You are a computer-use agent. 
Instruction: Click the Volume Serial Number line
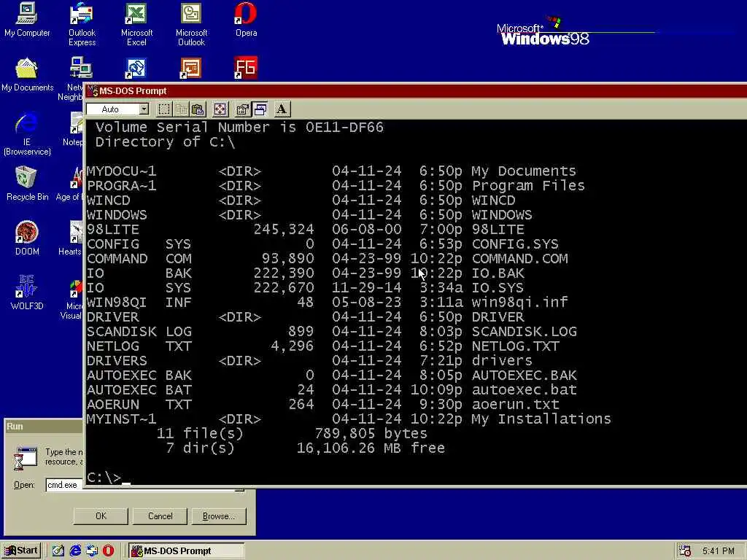coord(239,127)
